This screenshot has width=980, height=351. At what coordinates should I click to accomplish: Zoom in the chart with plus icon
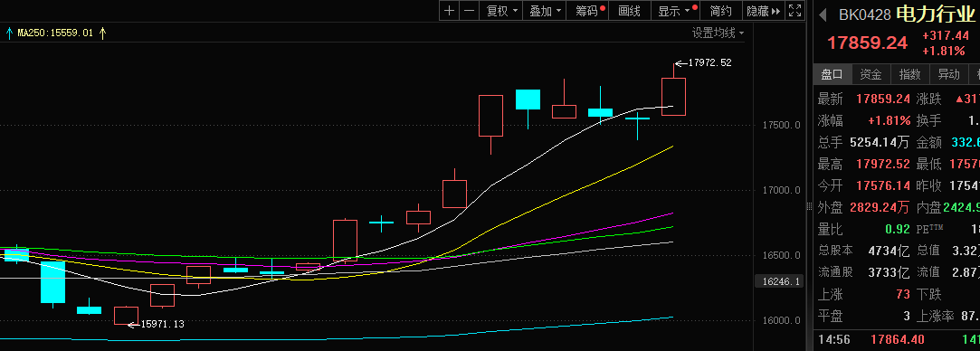pos(450,11)
